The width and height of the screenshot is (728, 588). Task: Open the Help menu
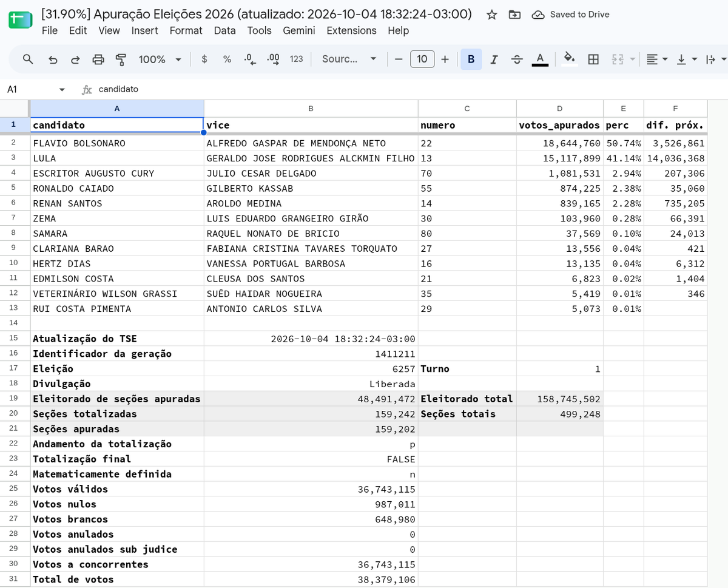click(x=398, y=30)
